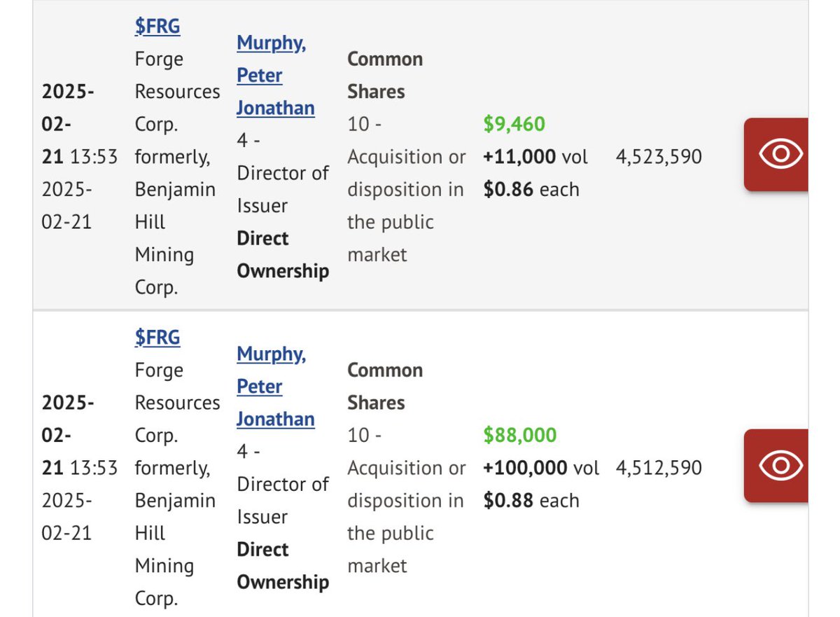Select the 4,523,590 balance value
The image size is (840, 617).
(x=659, y=157)
